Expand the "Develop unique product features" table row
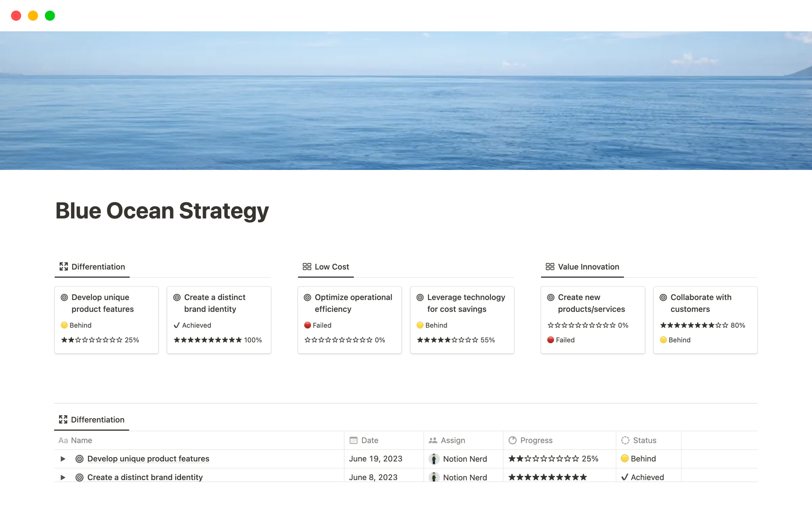 [63, 458]
